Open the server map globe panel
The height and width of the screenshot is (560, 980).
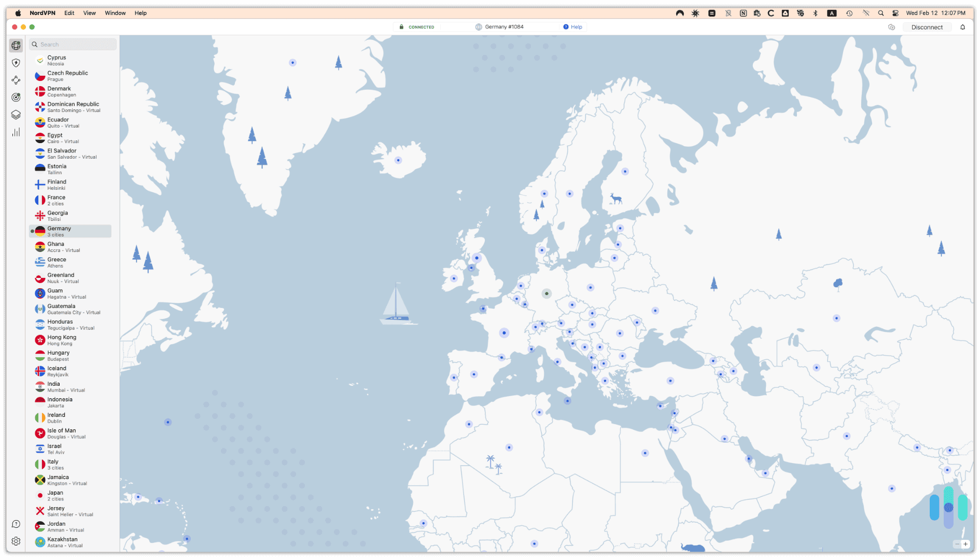click(16, 46)
